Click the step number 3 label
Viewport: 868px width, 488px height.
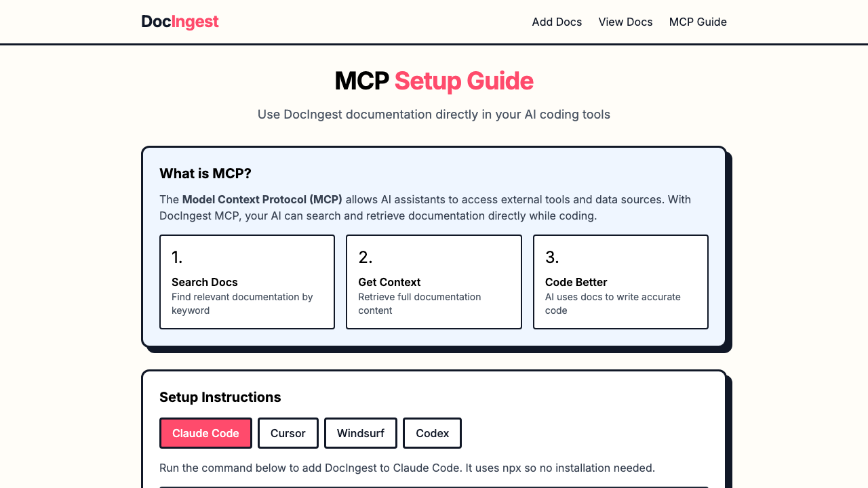(x=551, y=258)
